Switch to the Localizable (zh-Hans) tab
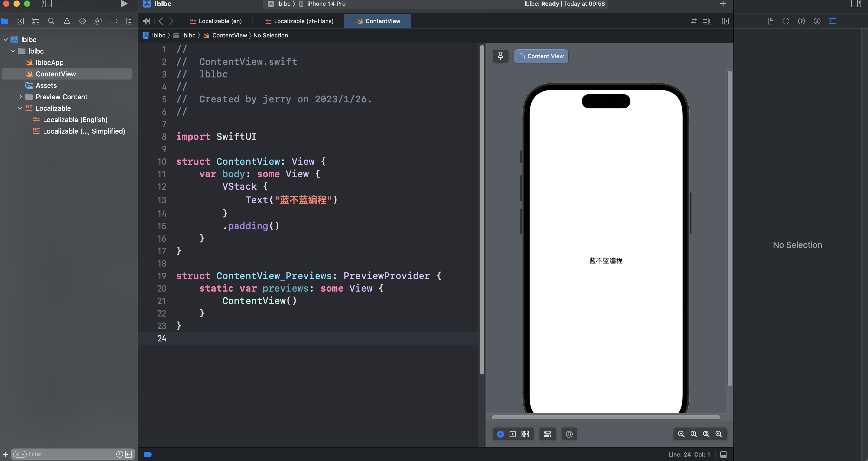 [298, 21]
